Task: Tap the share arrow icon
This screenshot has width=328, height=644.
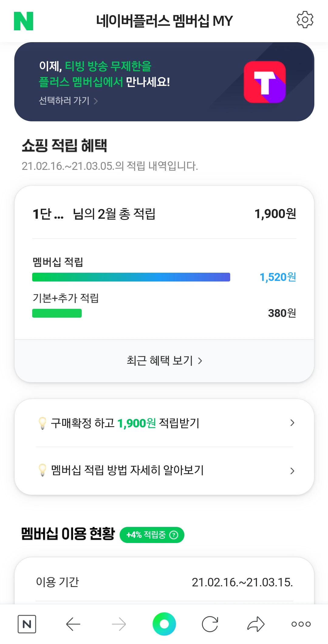Action: [256, 624]
